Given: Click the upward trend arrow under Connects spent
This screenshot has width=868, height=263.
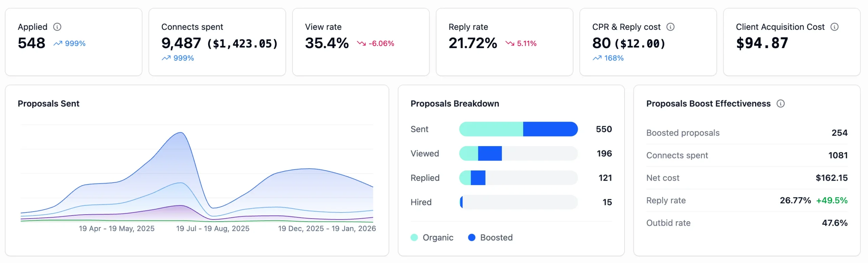Looking at the screenshot, I should tap(166, 58).
